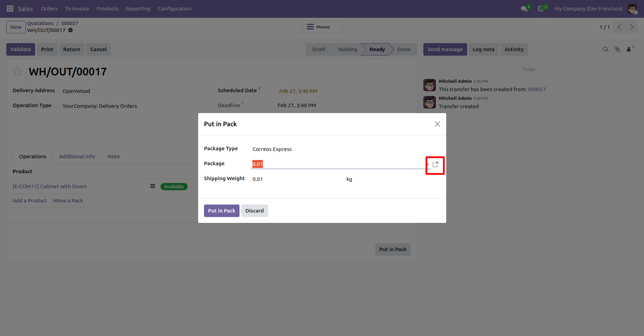Open the Reporting menu
Screen dimensions: 644x336
tap(138, 9)
